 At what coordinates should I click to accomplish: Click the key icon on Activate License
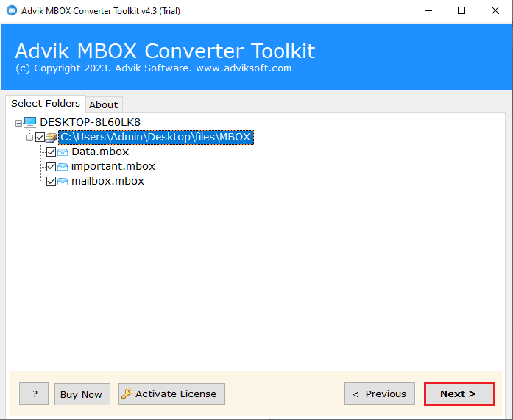(x=127, y=394)
